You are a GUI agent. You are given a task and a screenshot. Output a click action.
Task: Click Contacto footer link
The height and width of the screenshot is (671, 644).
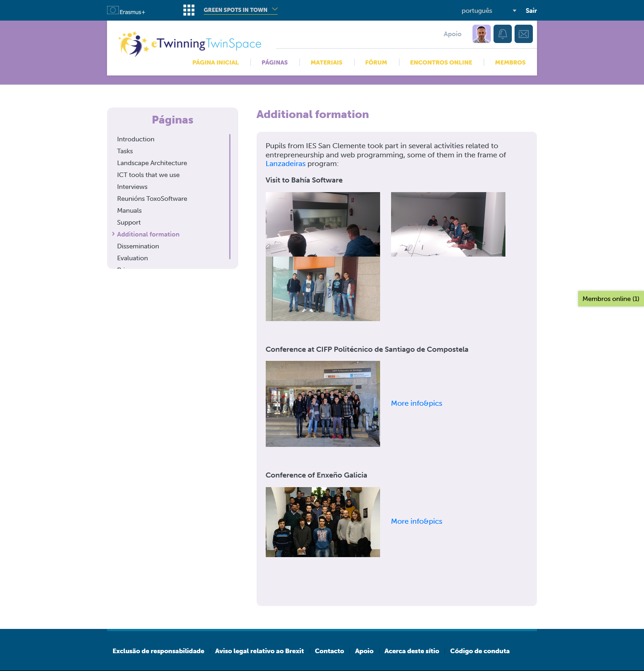(x=329, y=651)
